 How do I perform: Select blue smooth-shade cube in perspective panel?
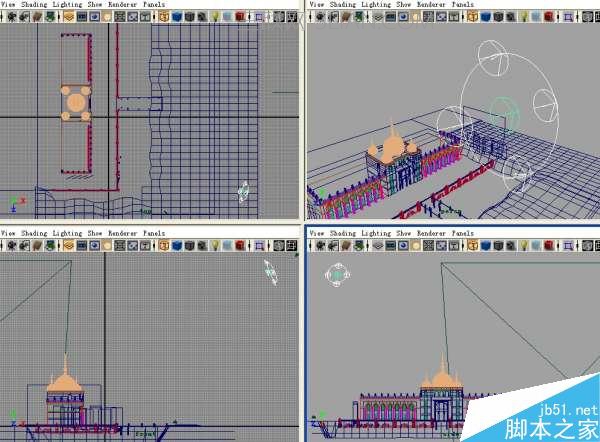pos(486,17)
